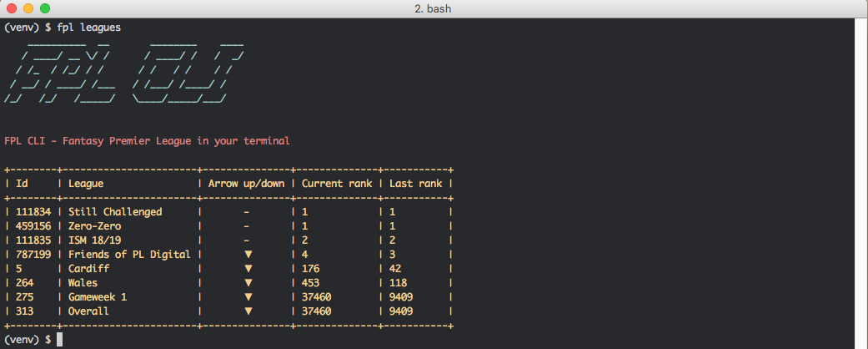Click the down arrow in the Overall row
868x349 pixels.
[x=248, y=311]
